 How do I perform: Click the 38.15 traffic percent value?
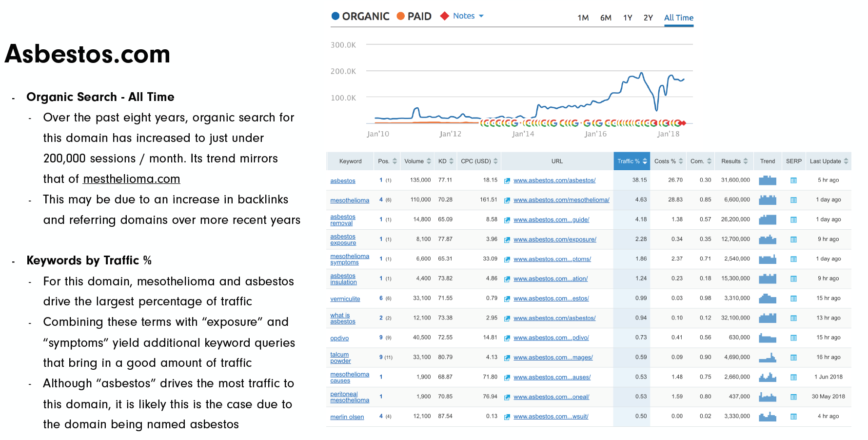640,180
